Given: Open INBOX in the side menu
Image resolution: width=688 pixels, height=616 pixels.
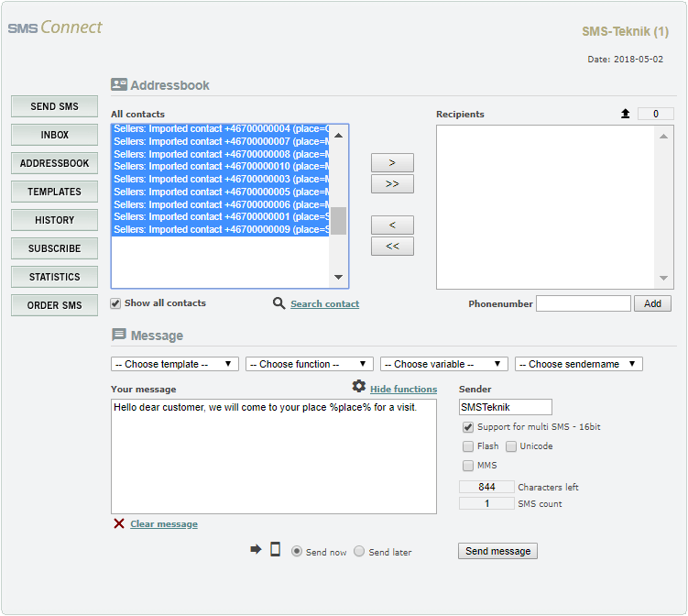Looking at the screenshot, I should click(x=54, y=135).
